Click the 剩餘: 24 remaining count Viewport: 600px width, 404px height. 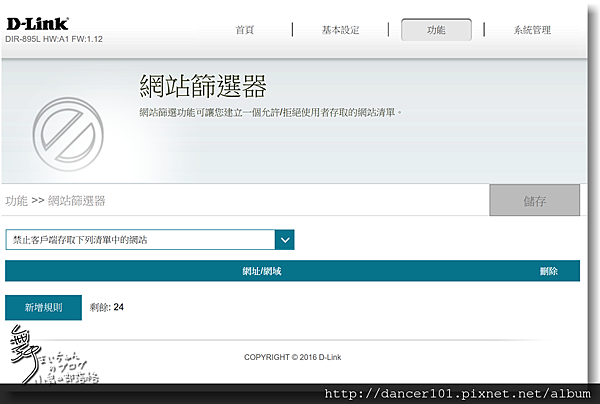pos(106,307)
